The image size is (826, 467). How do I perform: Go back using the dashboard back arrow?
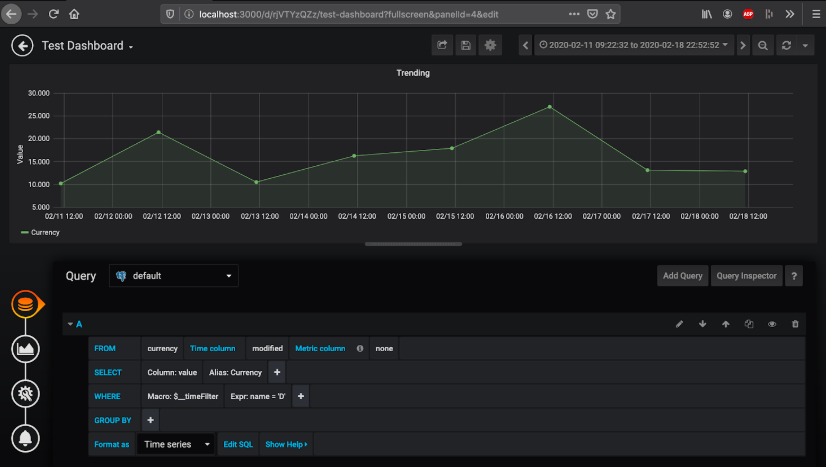pos(22,46)
